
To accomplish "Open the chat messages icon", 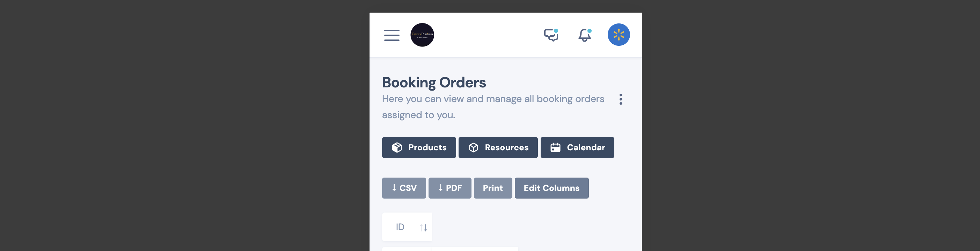I will [551, 35].
